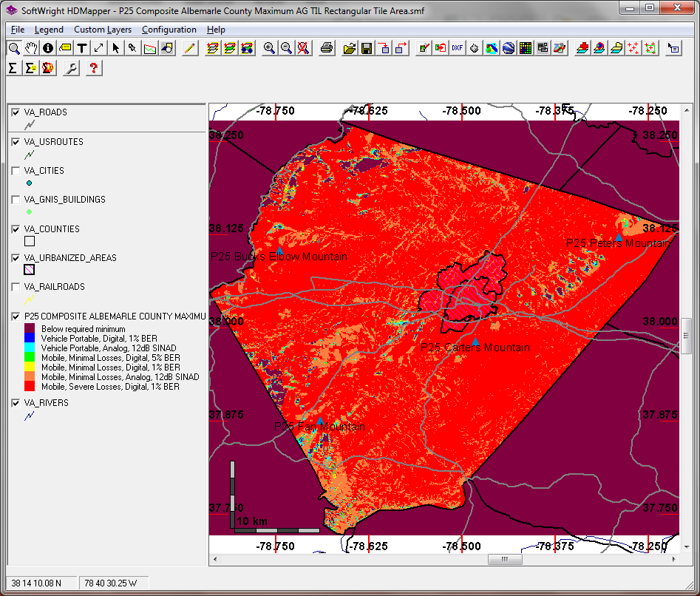Enable the VA_CITIES layer checkbox

[x=16, y=171]
